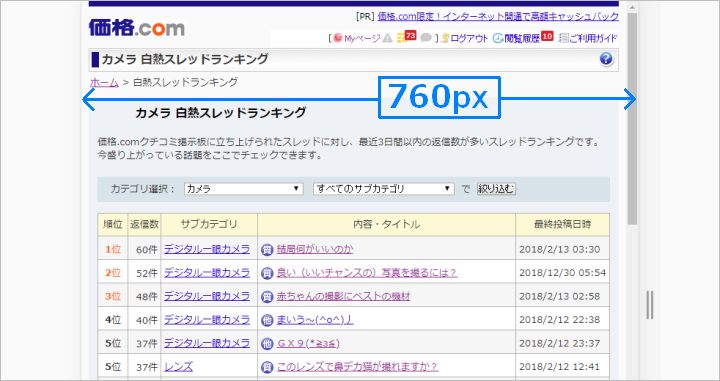Click the scrollbar up arrow

(x=632, y=7)
